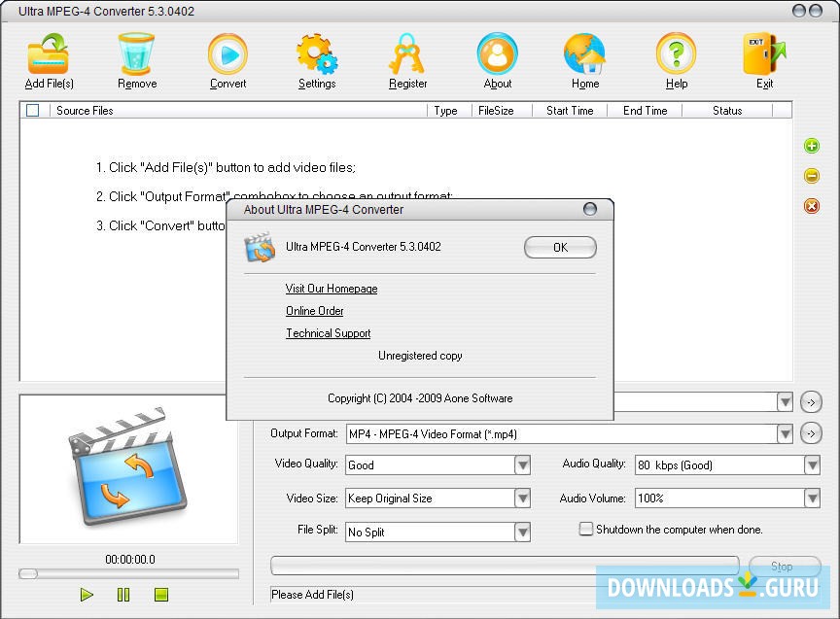Open the Audio Quality dropdown
The height and width of the screenshot is (619, 840).
(812, 464)
